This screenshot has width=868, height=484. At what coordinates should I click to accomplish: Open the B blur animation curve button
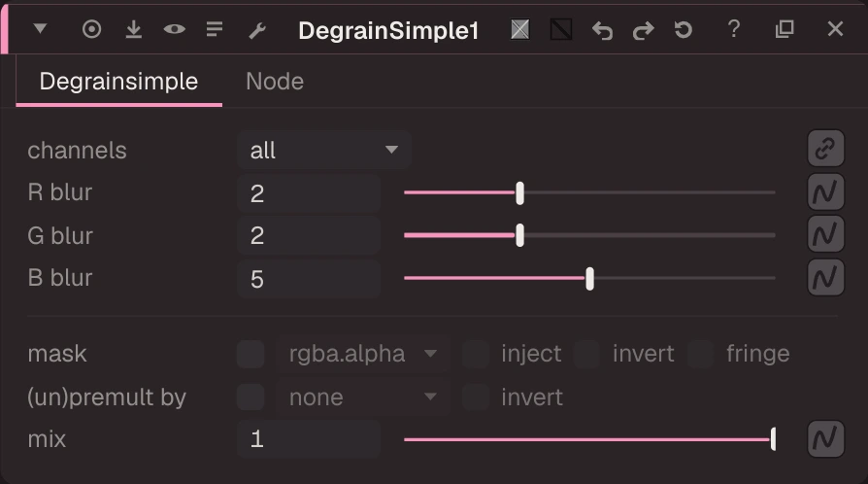point(825,277)
